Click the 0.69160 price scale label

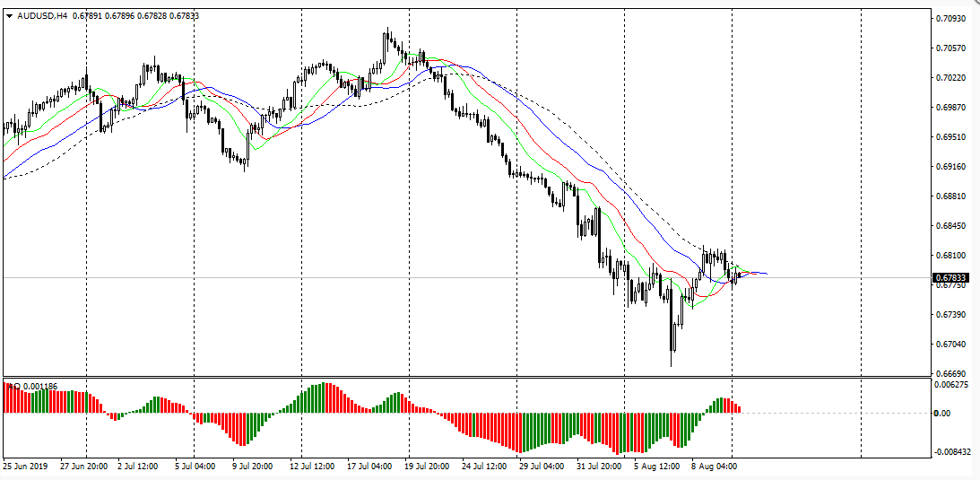[x=950, y=167]
